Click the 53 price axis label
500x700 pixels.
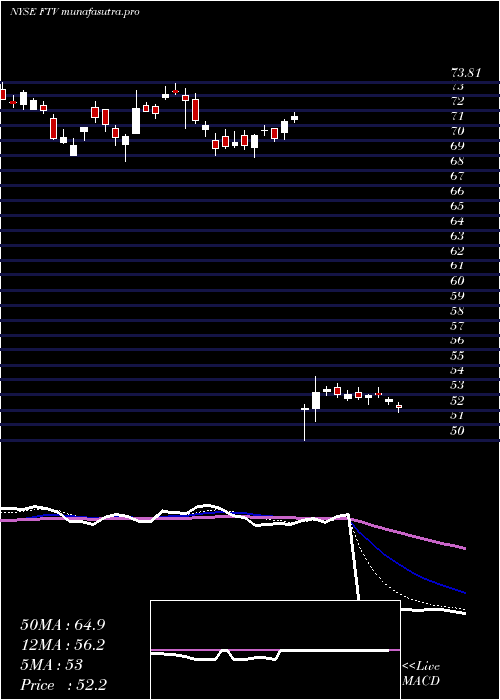pyautogui.click(x=457, y=386)
